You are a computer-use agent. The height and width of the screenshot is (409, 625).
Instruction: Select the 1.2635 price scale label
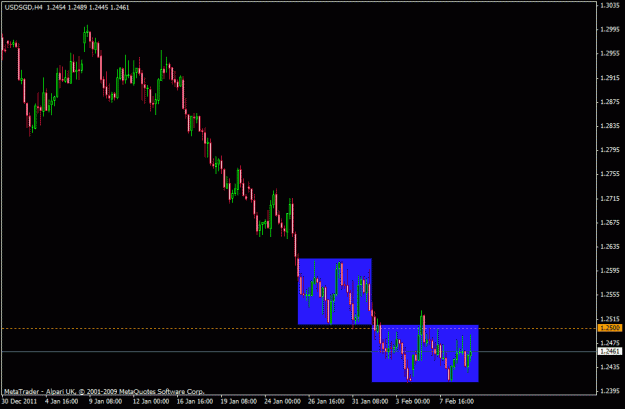point(610,246)
